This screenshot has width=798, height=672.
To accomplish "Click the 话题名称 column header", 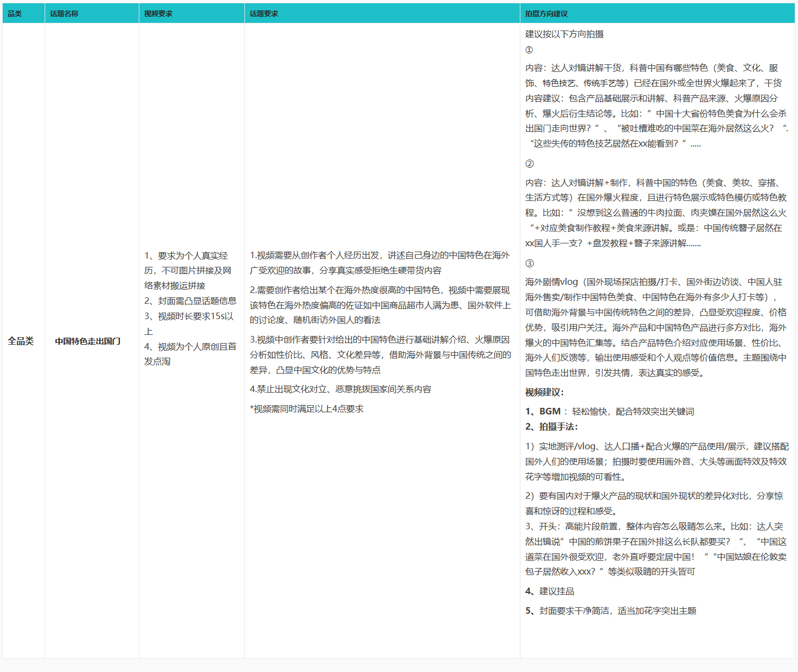I will coord(64,14).
